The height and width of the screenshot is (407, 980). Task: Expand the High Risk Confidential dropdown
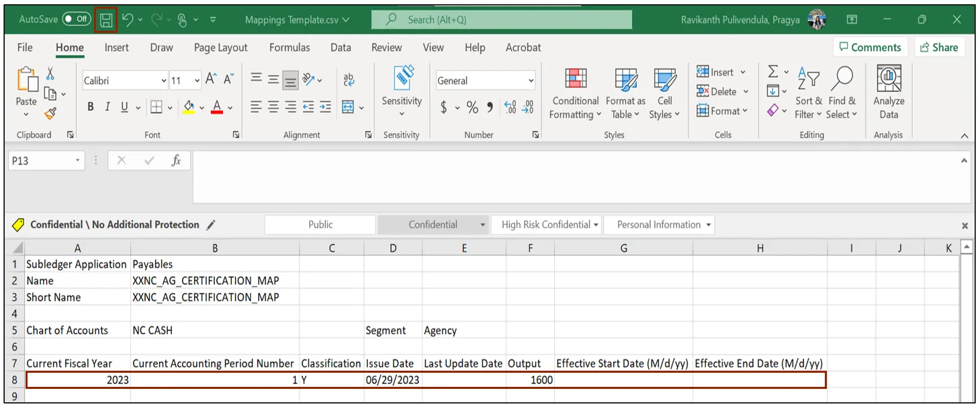[x=595, y=225]
